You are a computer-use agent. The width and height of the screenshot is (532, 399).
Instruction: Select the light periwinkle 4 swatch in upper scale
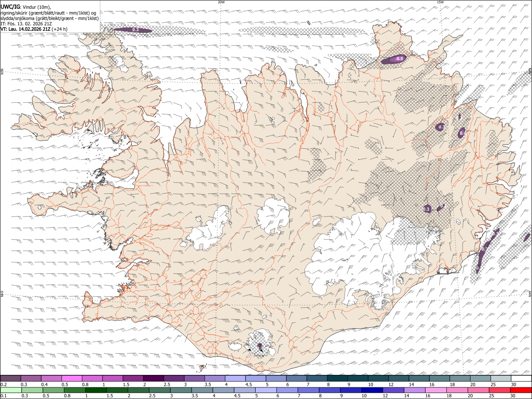pos(235,378)
